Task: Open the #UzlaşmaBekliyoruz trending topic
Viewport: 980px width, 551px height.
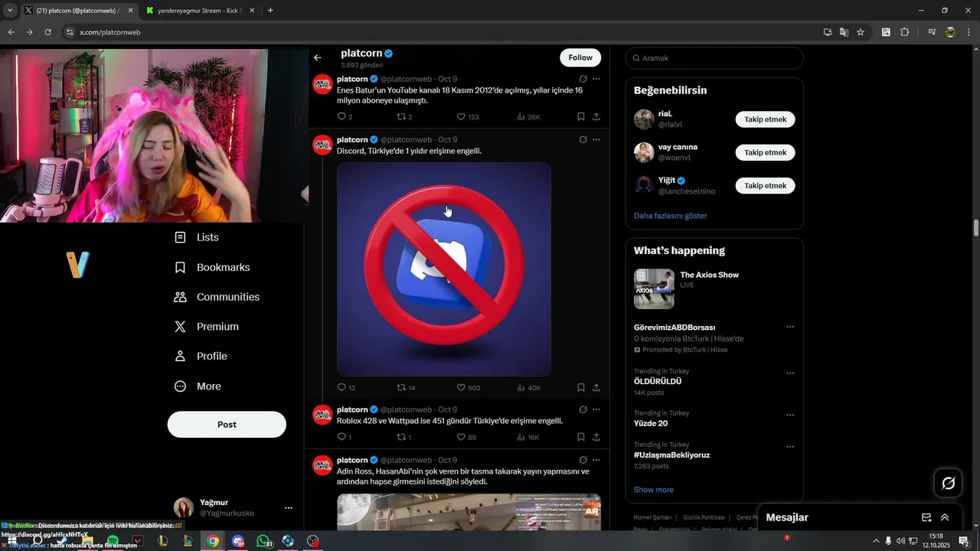Action: click(672, 455)
